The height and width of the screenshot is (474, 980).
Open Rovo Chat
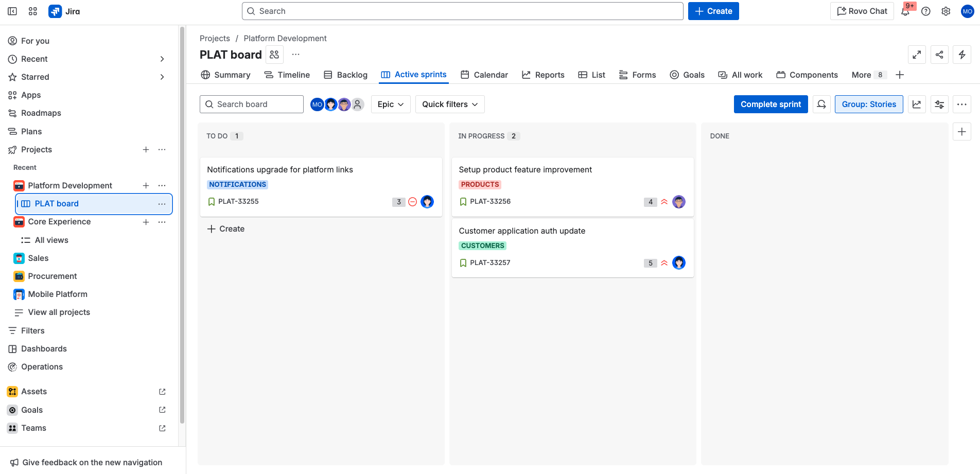click(861, 11)
